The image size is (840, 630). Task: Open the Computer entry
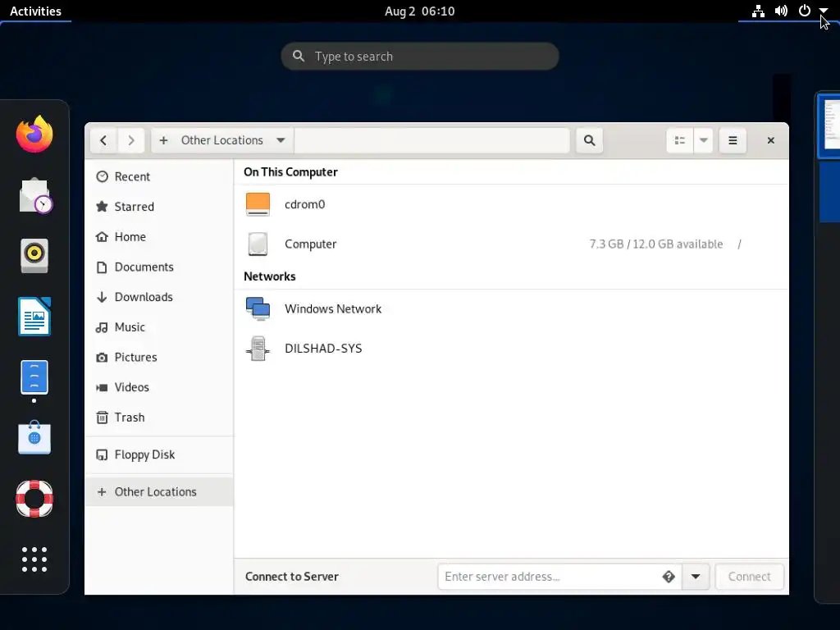(511, 244)
